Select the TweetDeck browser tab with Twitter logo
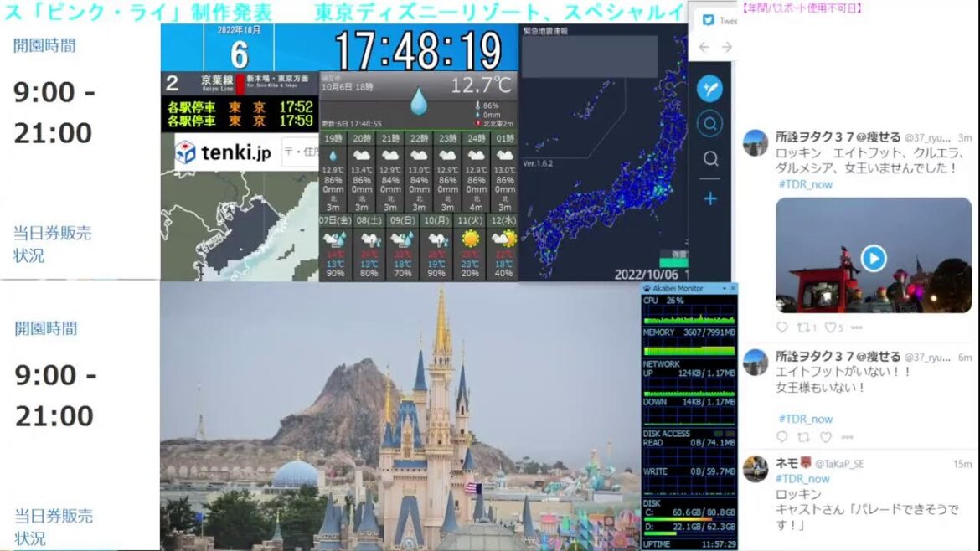Image resolution: width=980 pixels, height=551 pixels. tap(716, 20)
